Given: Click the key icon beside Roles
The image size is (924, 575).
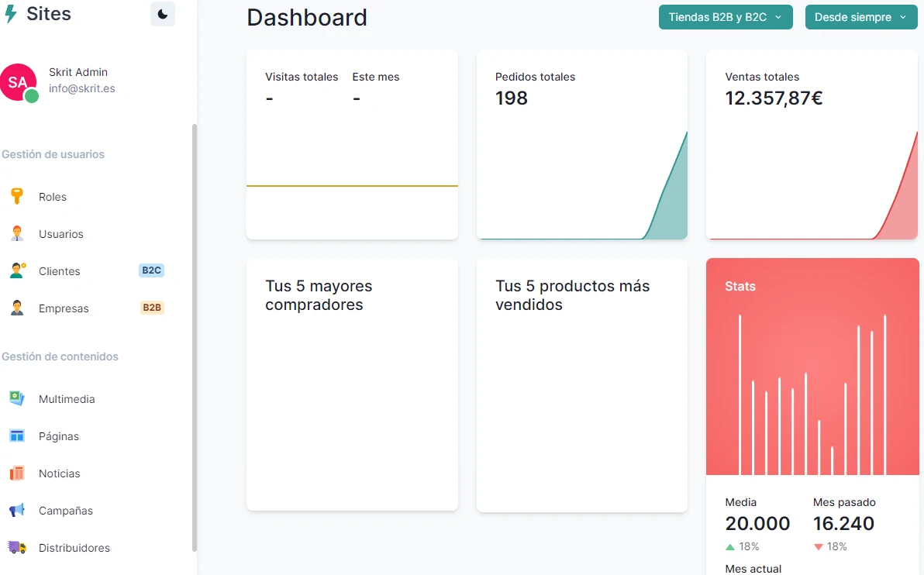Looking at the screenshot, I should [17, 196].
